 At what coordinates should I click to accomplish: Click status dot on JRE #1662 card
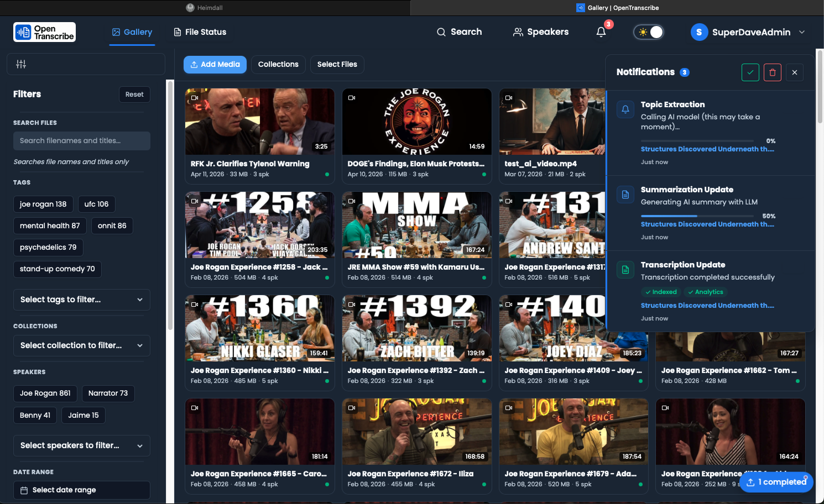[797, 381]
